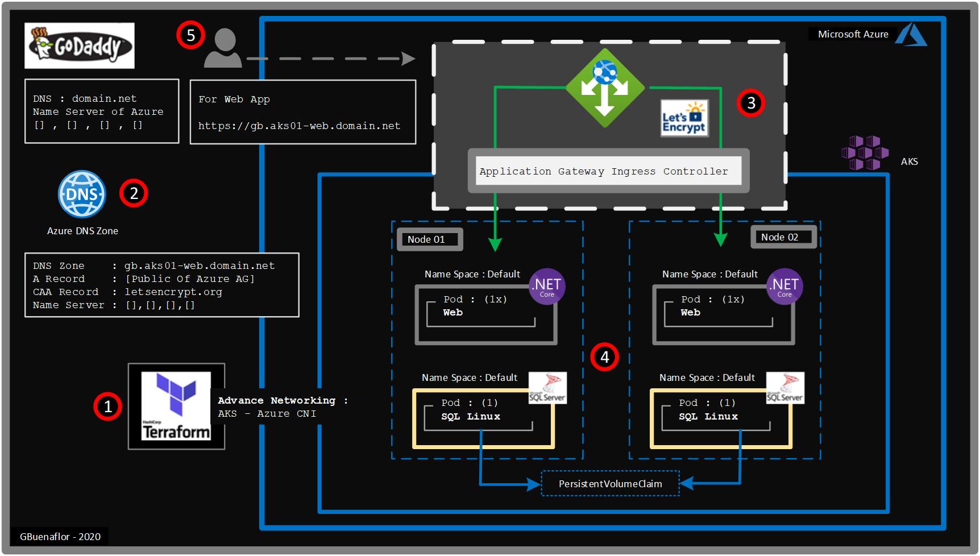Click the PersistentVolumeClaim box

tap(611, 484)
